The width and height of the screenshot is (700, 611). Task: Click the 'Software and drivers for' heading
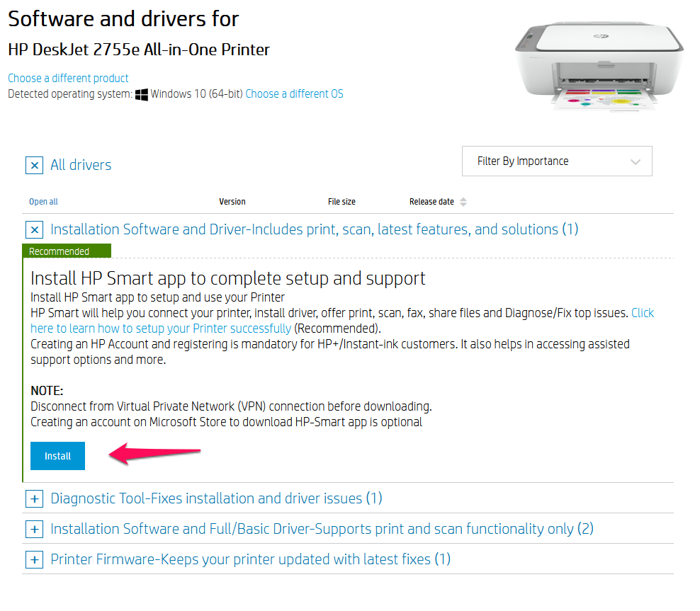(x=124, y=19)
